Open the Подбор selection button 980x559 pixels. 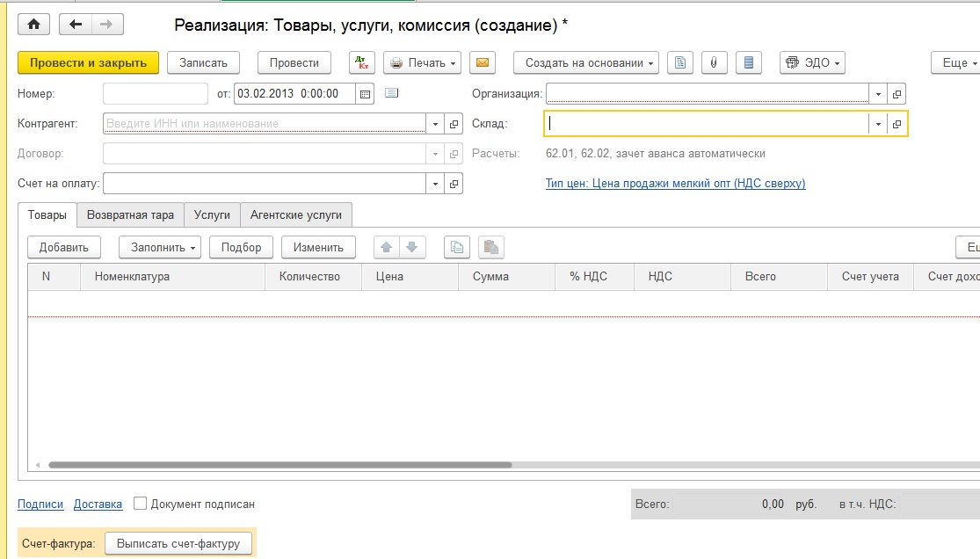241,248
